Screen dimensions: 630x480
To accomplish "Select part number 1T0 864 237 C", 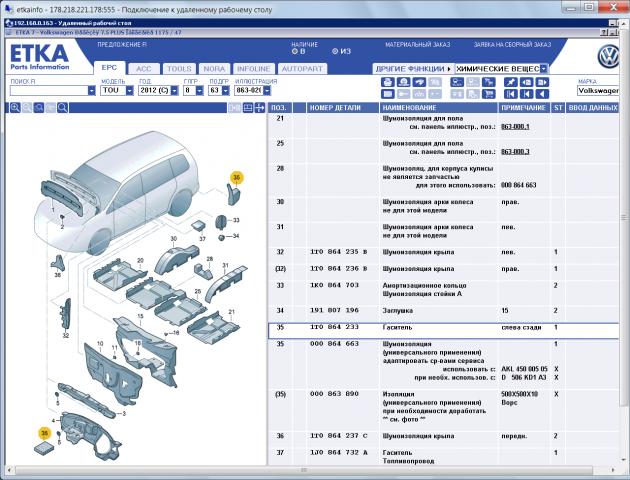I will click(339, 436).
